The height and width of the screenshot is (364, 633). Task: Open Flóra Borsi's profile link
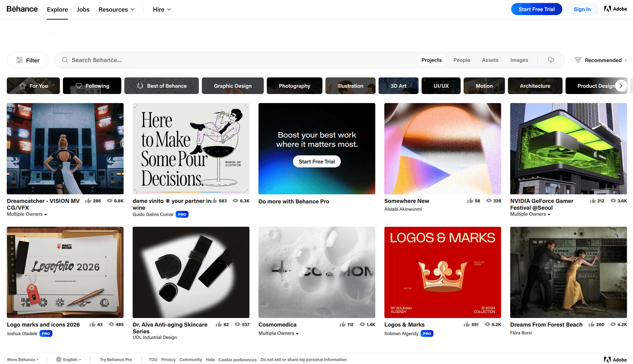pyautogui.click(x=521, y=333)
